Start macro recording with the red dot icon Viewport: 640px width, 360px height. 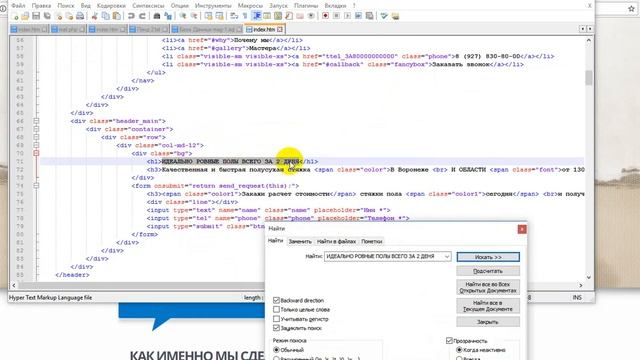(x=325, y=16)
